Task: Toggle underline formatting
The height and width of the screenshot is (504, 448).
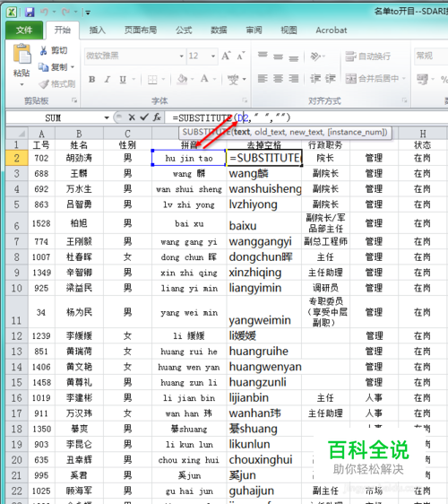Action: (x=123, y=79)
